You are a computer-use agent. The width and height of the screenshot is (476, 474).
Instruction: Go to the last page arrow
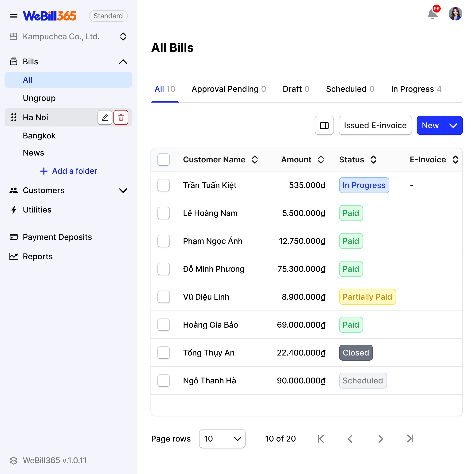click(x=410, y=438)
